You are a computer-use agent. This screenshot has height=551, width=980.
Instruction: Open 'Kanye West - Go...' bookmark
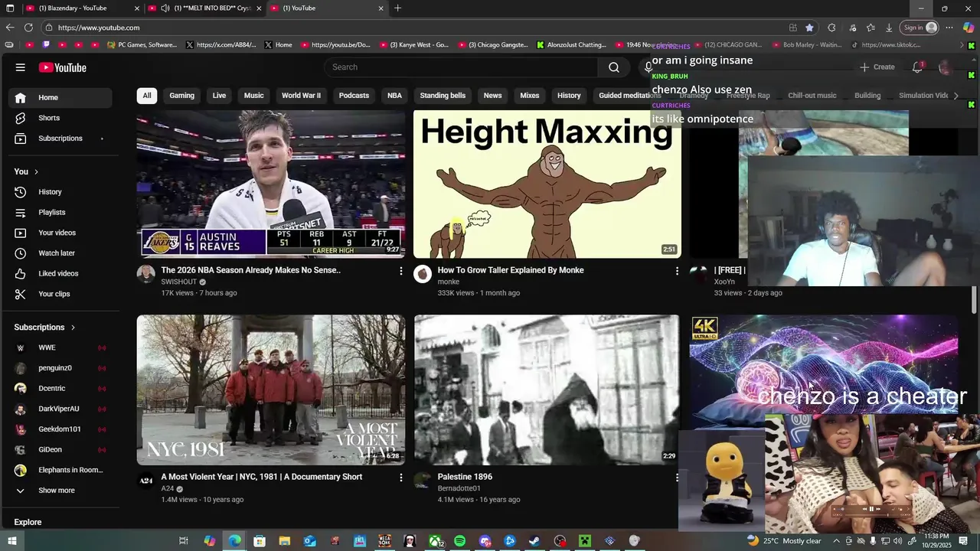(x=415, y=45)
